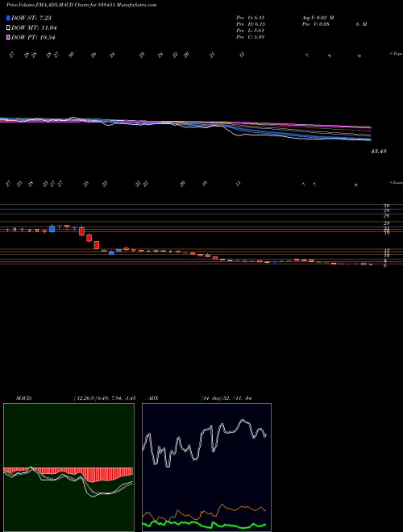Select the 'DOW PT: 19.54' legend text
Viewport: 403px width, 532px height.
[34, 37]
